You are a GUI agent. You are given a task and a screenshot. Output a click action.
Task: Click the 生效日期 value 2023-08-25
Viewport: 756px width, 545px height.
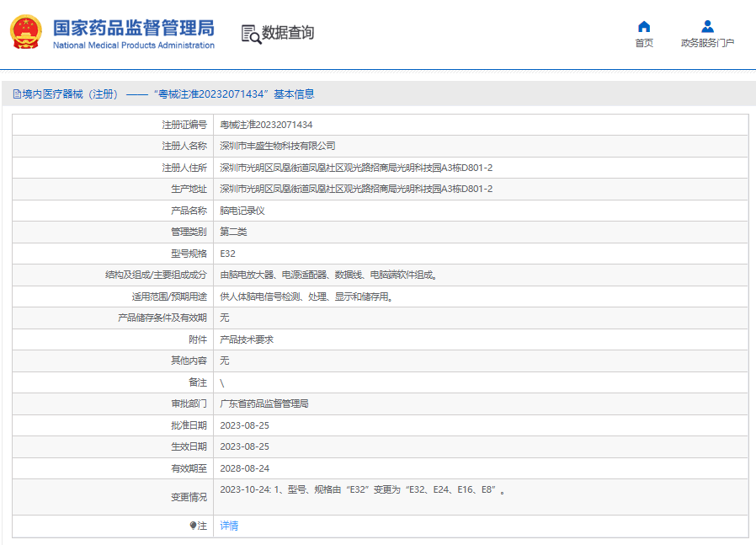pos(244,446)
